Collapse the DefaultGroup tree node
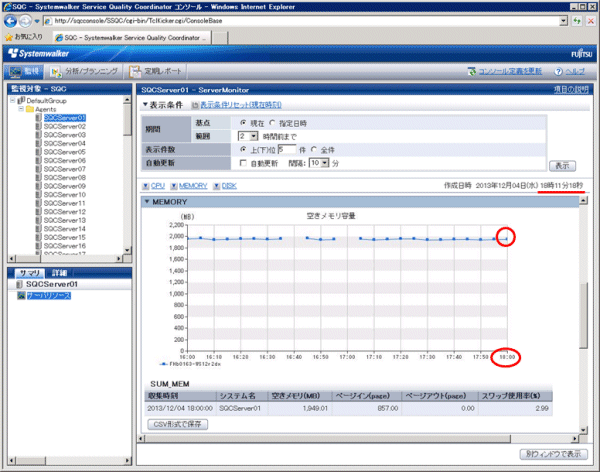This screenshot has width=600, height=472. (13, 100)
